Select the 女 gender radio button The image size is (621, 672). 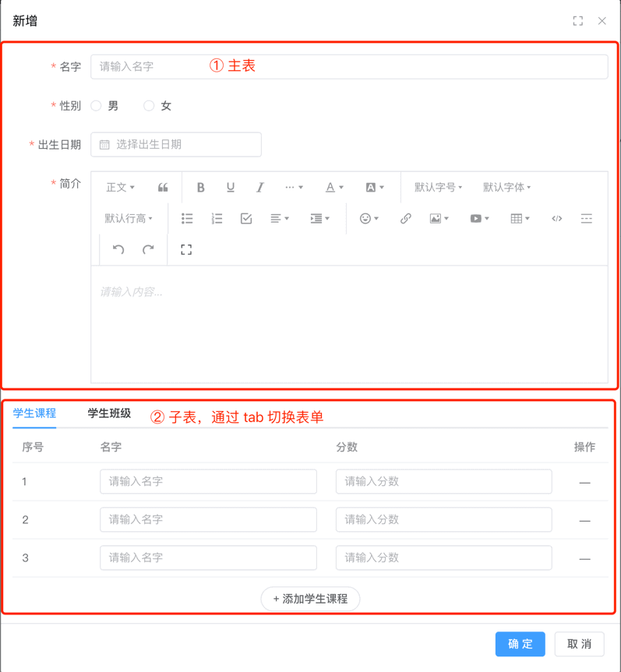click(149, 106)
